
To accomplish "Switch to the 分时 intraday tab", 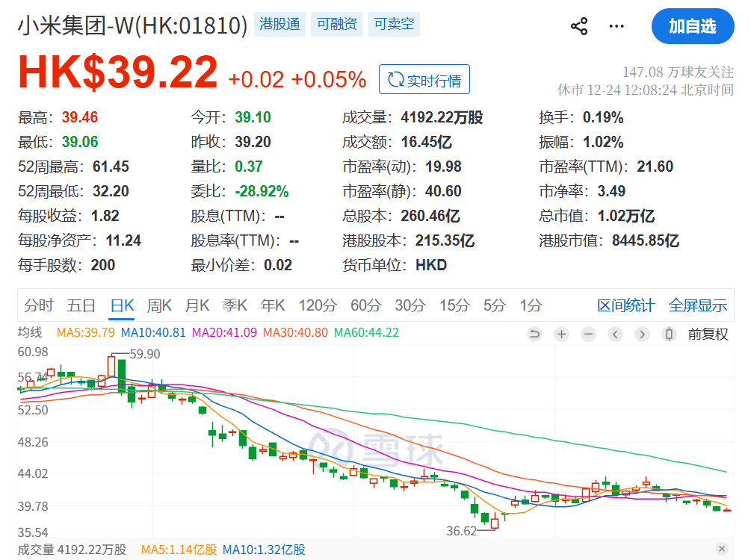I will pyautogui.click(x=39, y=305).
